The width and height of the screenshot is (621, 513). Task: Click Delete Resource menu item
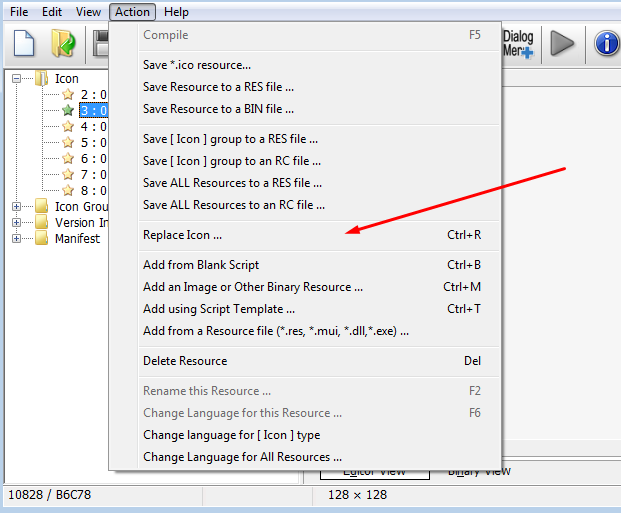185,361
